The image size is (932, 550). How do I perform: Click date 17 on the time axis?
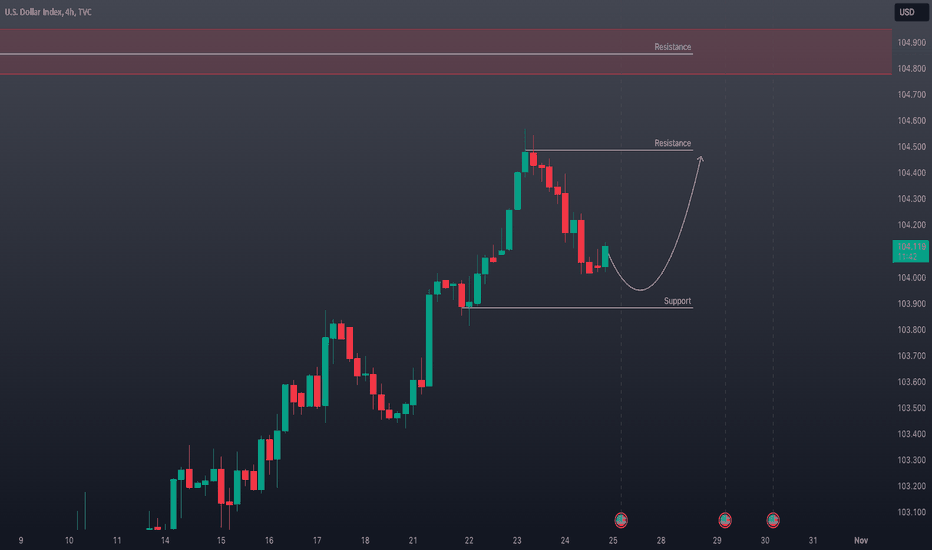[x=317, y=540]
